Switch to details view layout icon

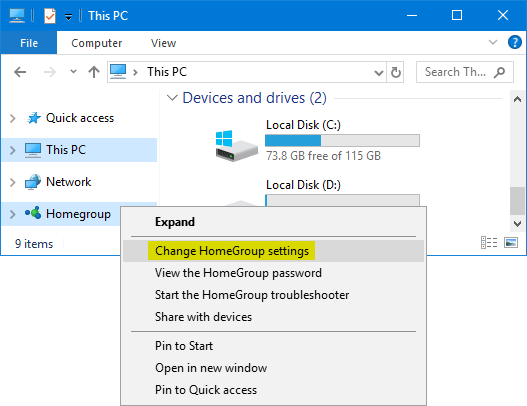tap(489, 242)
